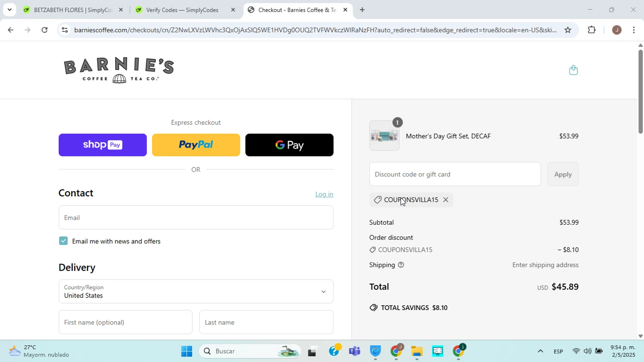Expand the Country/Region dropdown
The width and height of the screenshot is (644, 362).
click(196, 292)
